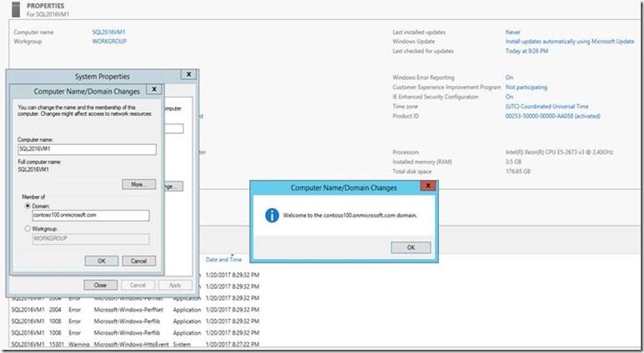The width and height of the screenshot is (644, 353).
Task: Click OK in the Welcome domain message dialog
Action: click(411, 247)
